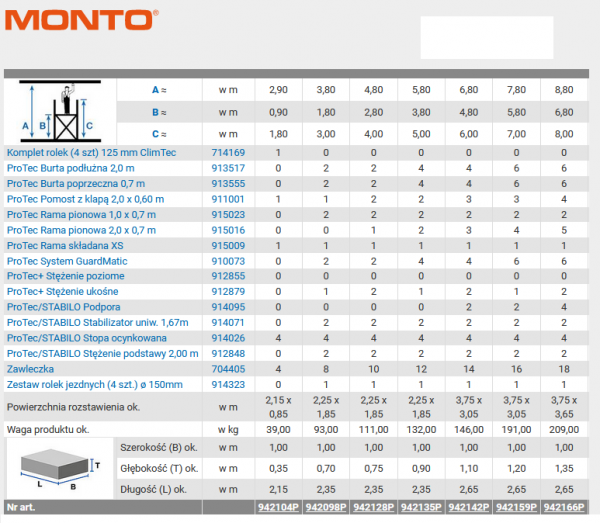The width and height of the screenshot is (600, 523).
Task: Click the package dimensions box illustration
Action: [60, 468]
